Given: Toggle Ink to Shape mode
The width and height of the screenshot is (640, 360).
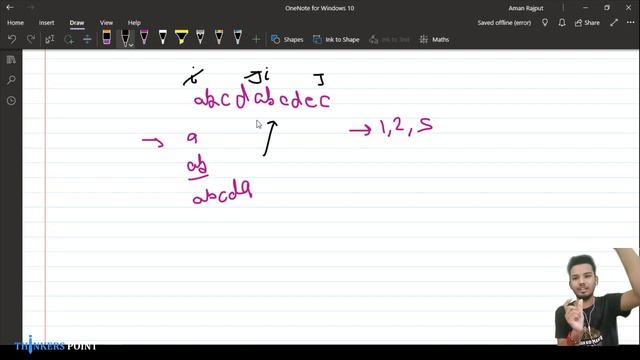Looking at the screenshot, I should click(x=336, y=40).
